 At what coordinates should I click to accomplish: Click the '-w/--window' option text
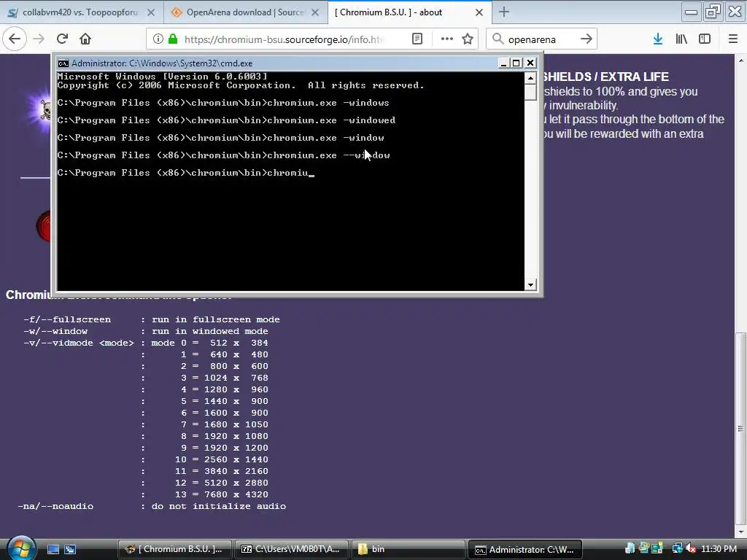55,331
